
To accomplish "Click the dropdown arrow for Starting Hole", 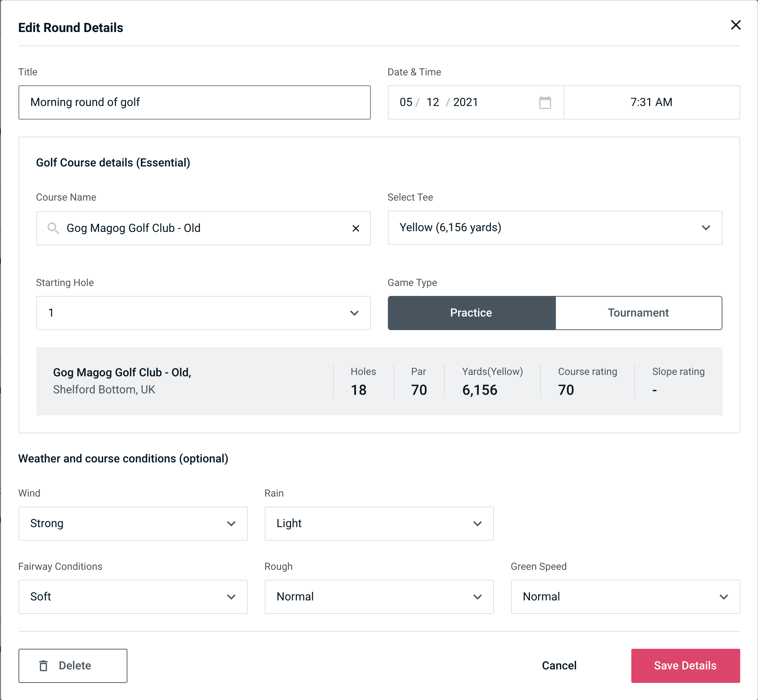I will pyautogui.click(x=354, y=313).
